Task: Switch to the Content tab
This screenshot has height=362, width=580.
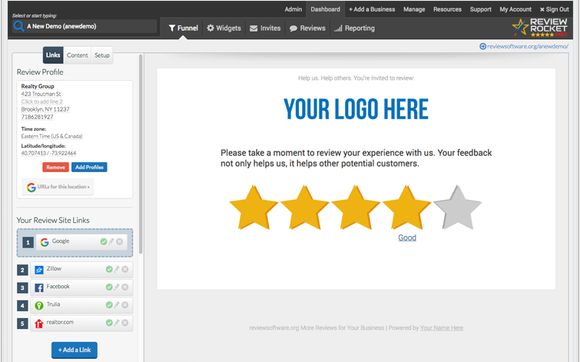Action: click(x=77, y=55)
